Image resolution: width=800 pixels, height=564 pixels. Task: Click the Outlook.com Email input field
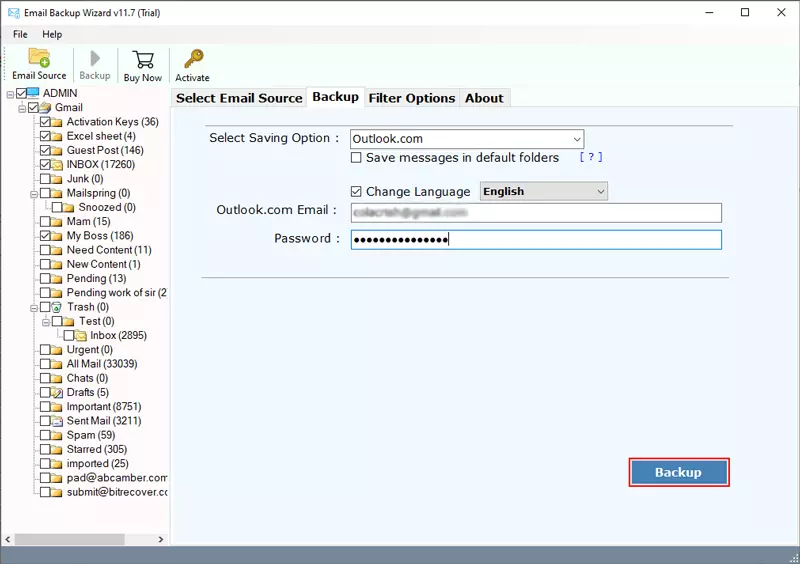(536, 213)
